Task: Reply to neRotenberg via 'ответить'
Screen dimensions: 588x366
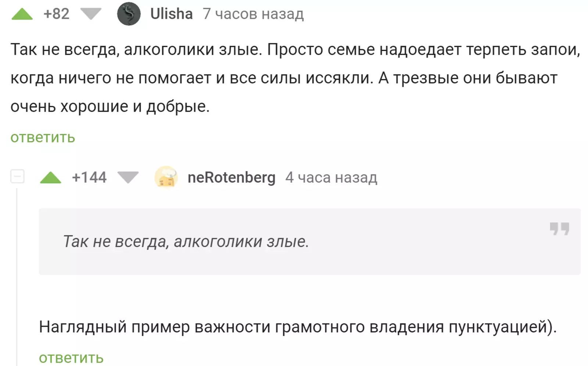Action: (71, 358)
